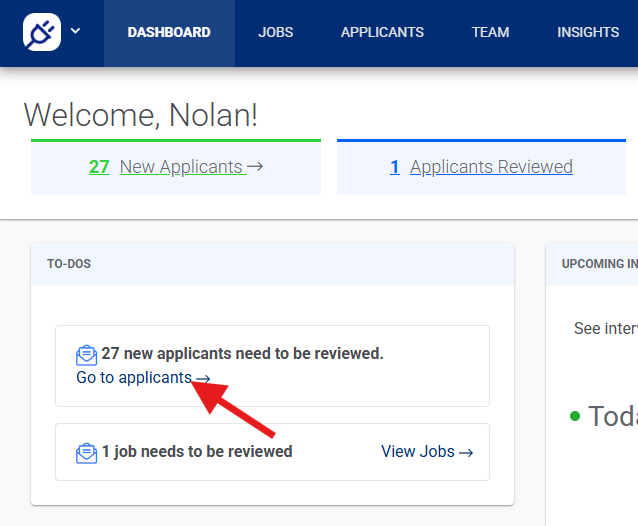Click the blue 1 count number

395,167
